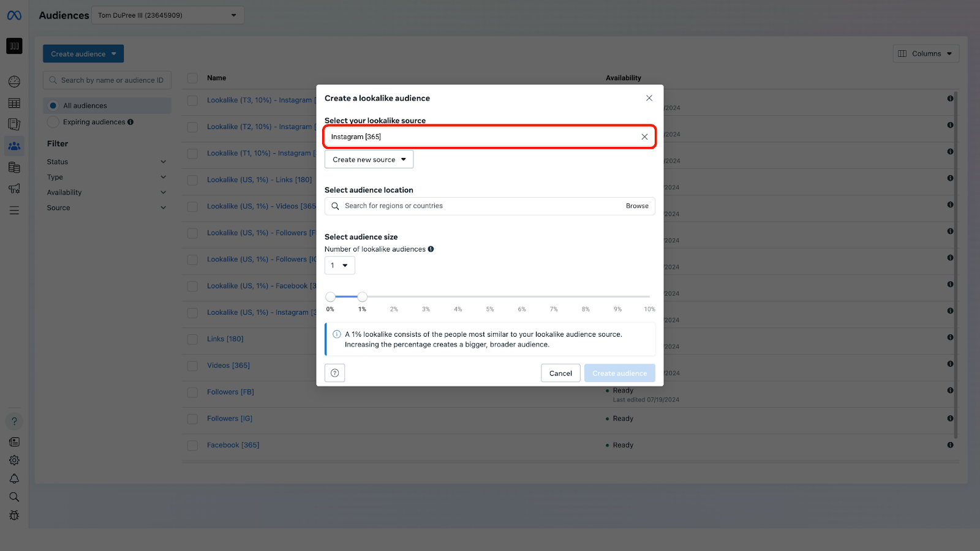Image resolution: width=980 pixels, height=551 pixels.
Task: Open the news feed icon in sidebar
Action: [14, 442]
